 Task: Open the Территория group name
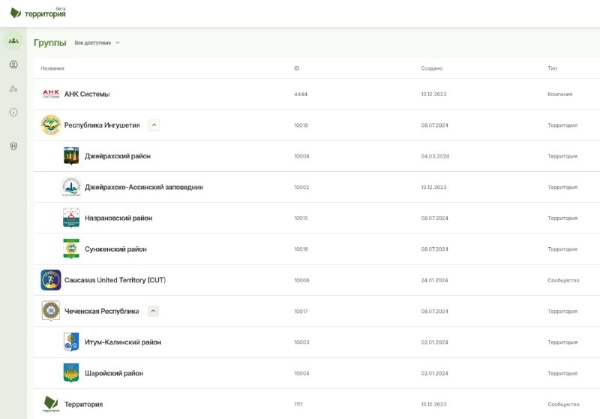(x=83, y=404)
